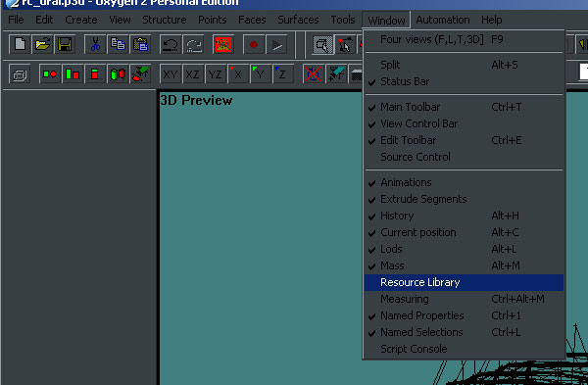This screenshot has width=588, height=385.
Task: Save the model with the floppy disk icon
Action: click(x=65, y=45)
